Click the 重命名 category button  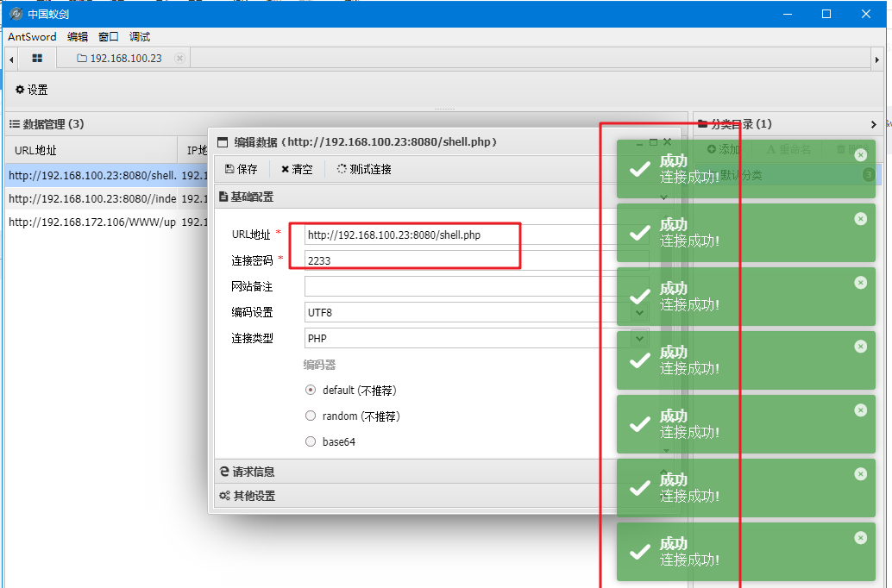(x=788, y=149)
